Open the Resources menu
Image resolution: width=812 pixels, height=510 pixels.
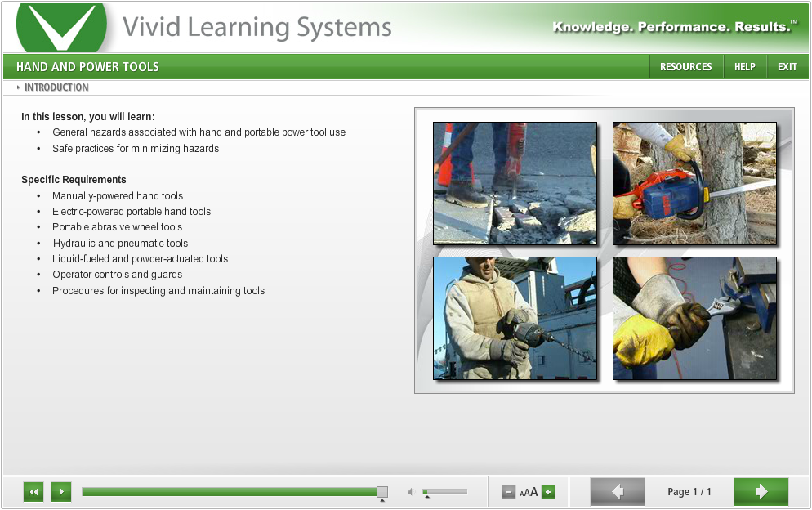685,67
